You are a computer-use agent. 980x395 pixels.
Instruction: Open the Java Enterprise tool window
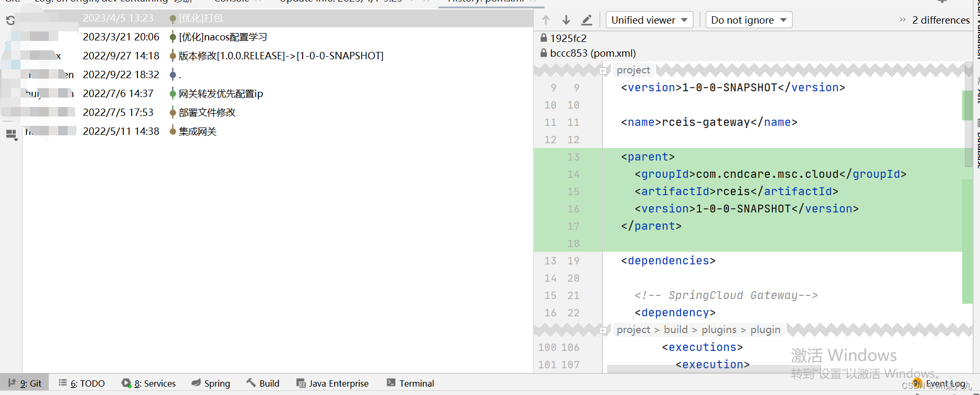click(332, 383)
